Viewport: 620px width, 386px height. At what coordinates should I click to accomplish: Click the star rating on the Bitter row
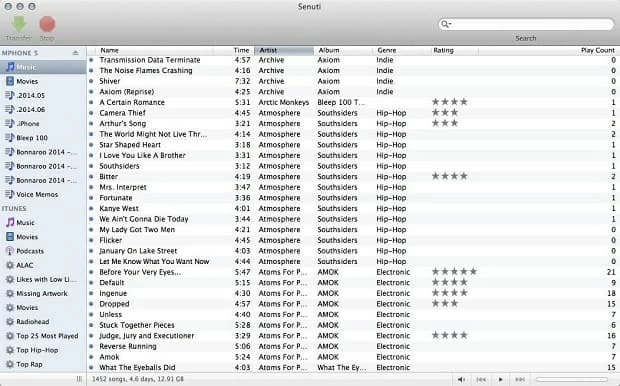[x=450, y=176]
